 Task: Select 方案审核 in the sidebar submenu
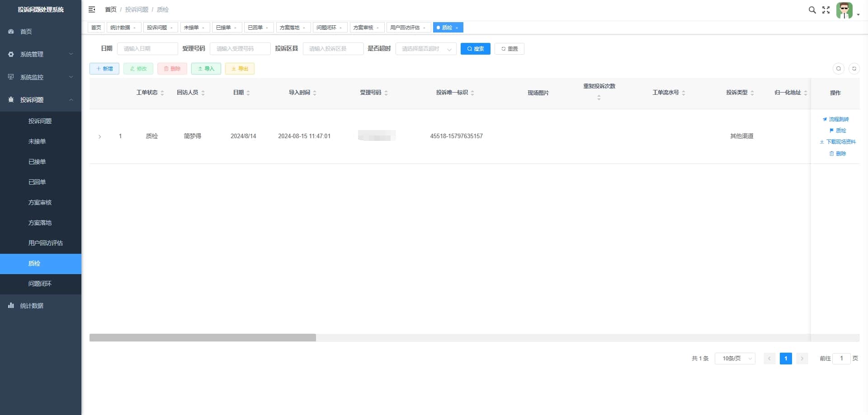(x=41, y=202)
